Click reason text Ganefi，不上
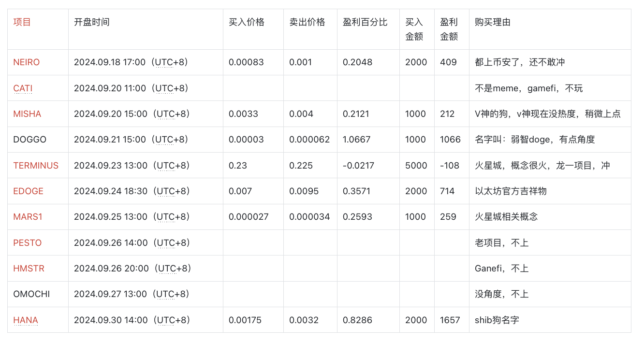Viewport: 644px width, 341px height. coord(501,269)
